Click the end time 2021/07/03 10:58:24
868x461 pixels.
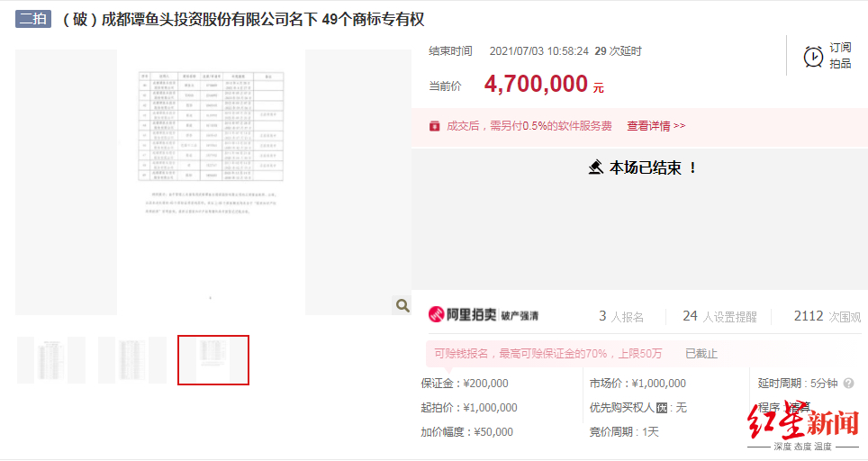538,51
